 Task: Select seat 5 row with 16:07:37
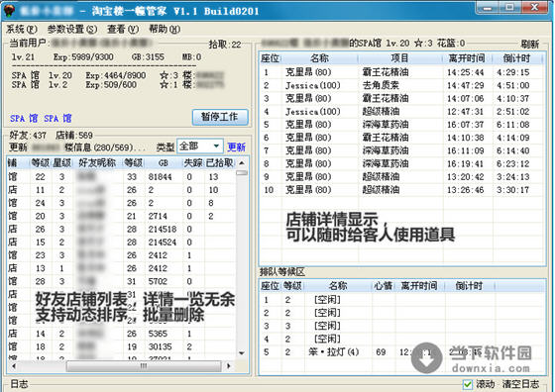click(x=402, y=125)
